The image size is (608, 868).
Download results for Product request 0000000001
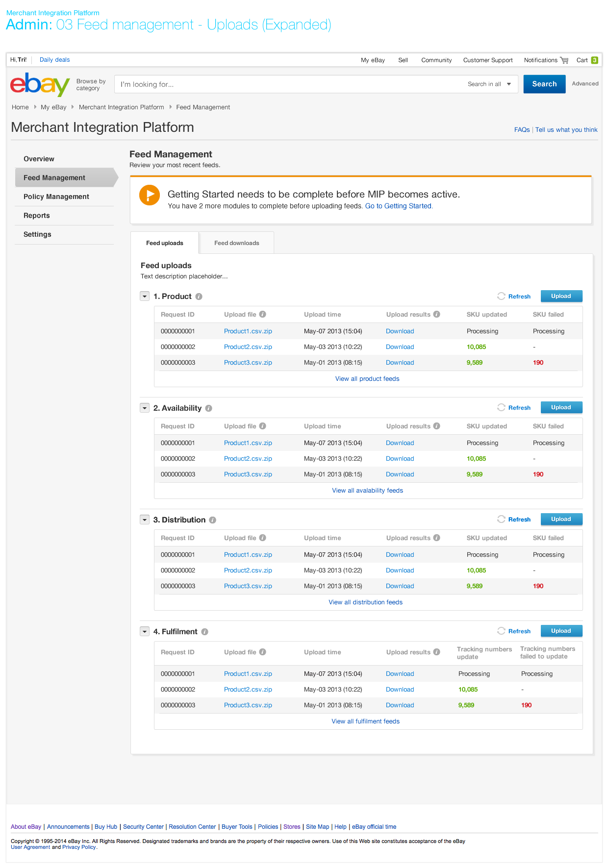coord(400,331)
